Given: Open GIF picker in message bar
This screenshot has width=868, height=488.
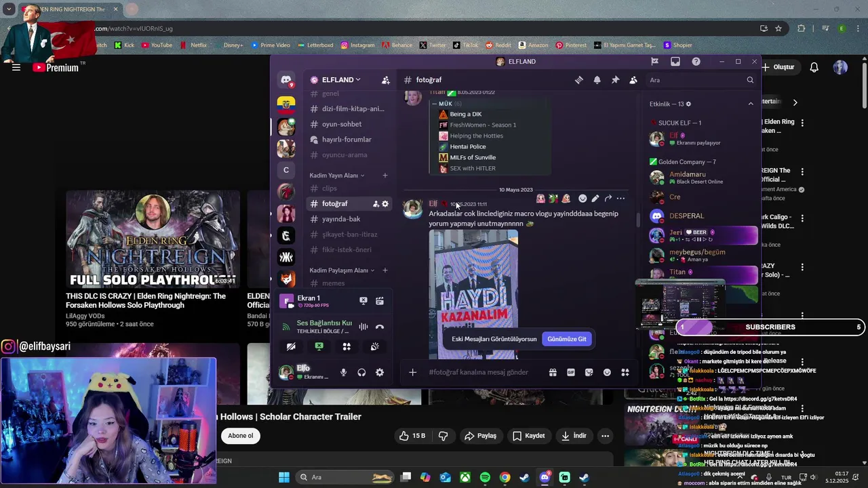Looking at the screenshot, I should (x=571, y=372).
